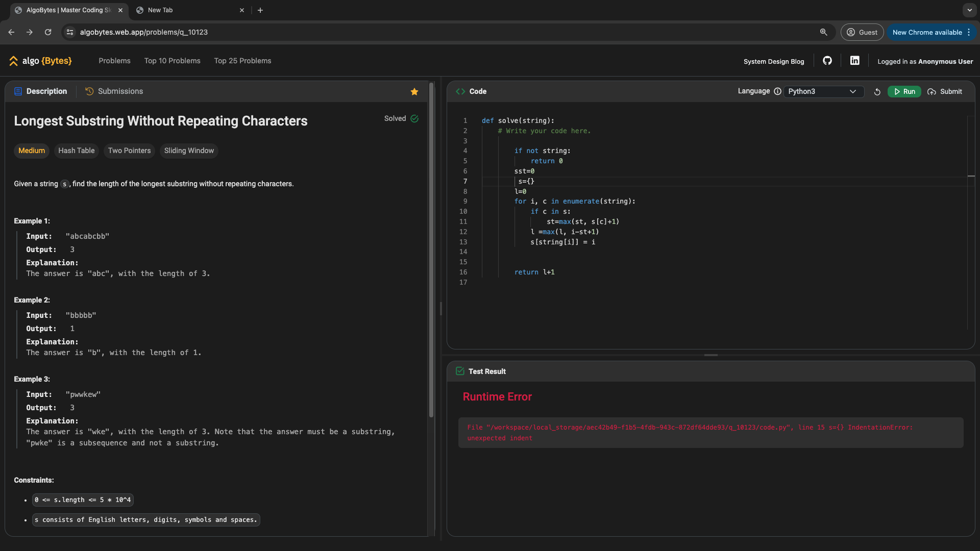The width and height of the screenshot is (980, 551).
Task: Toggle the solved status badge
Action: (401, 118)
